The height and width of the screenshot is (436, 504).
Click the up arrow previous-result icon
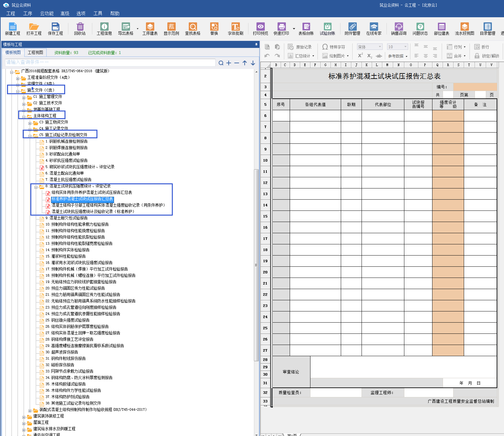pyautogui.click(x=245, y=63)
